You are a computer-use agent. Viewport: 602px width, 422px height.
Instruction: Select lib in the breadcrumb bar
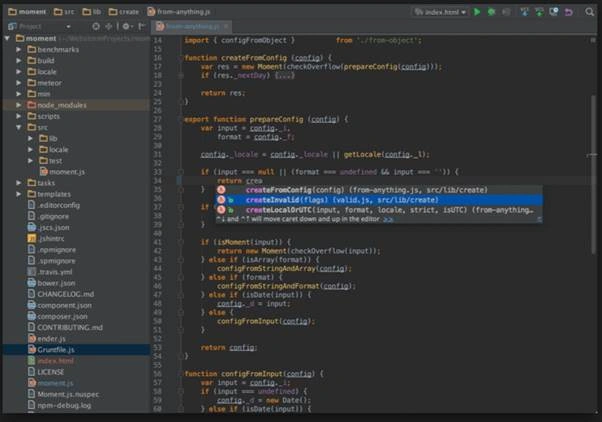pyautogui.click(x=92, y=12)
